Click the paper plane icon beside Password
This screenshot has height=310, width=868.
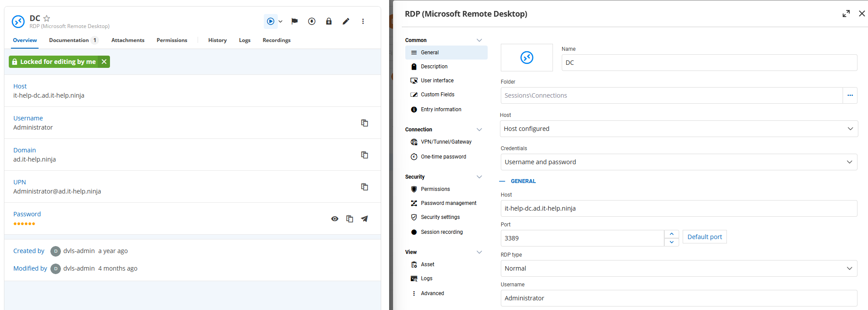pos(364,219)
